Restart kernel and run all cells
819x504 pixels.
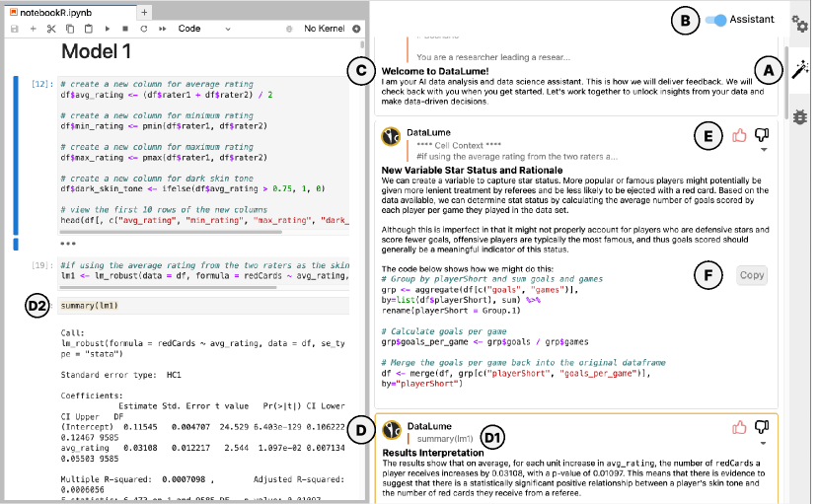coord(163,29)
